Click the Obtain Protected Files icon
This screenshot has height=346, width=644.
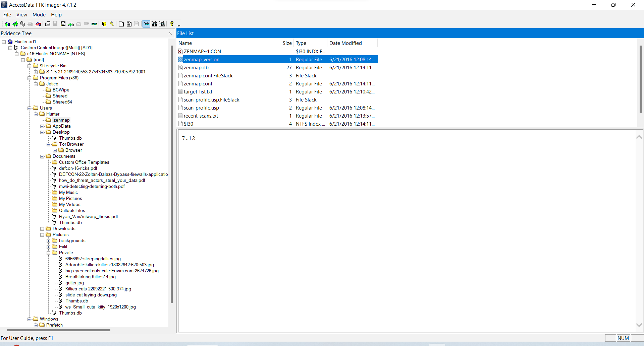[104, 24]
